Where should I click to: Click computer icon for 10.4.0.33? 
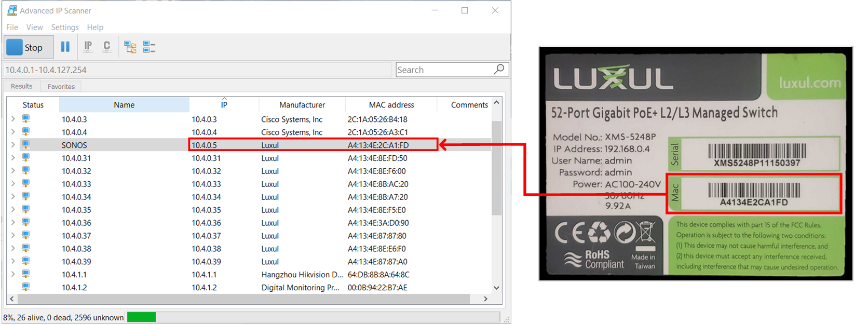(x=26, y=183)
